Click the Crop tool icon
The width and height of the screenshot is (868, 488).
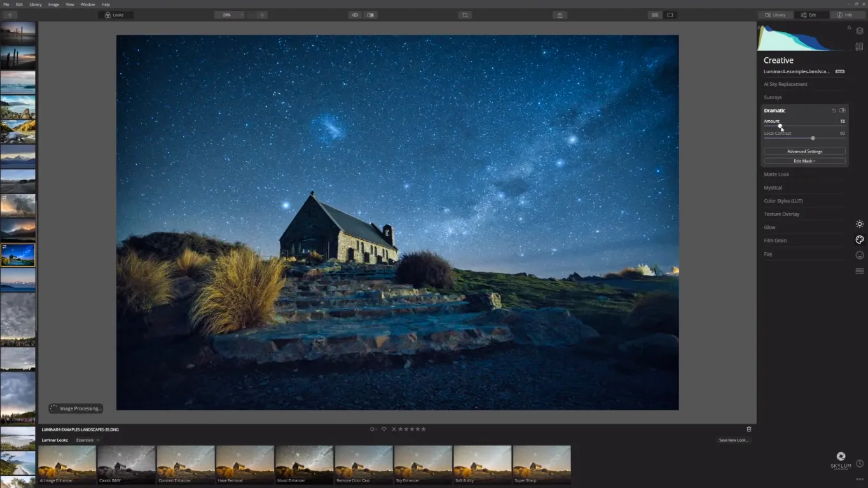(465, 15)
